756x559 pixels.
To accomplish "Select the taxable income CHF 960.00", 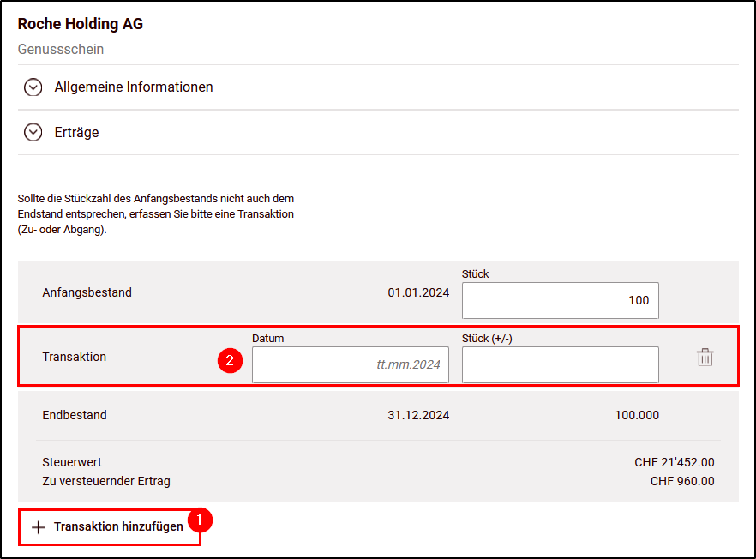I will 682,481.
